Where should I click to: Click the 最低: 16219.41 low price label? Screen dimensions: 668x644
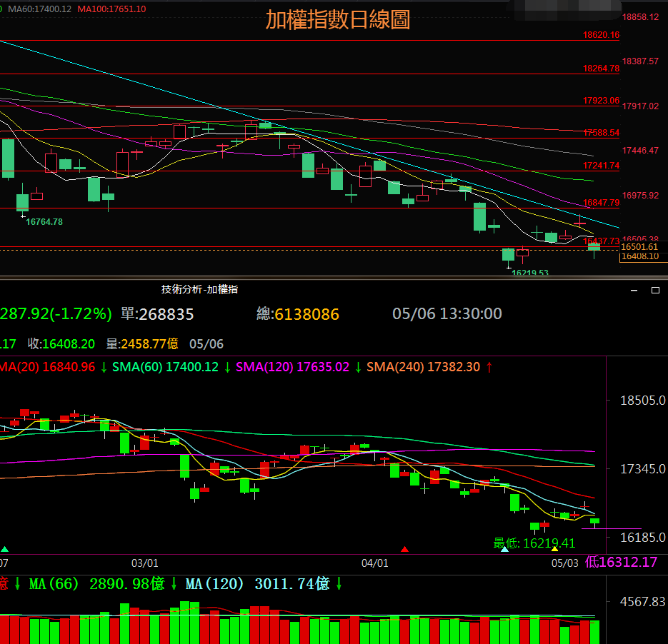534,543
